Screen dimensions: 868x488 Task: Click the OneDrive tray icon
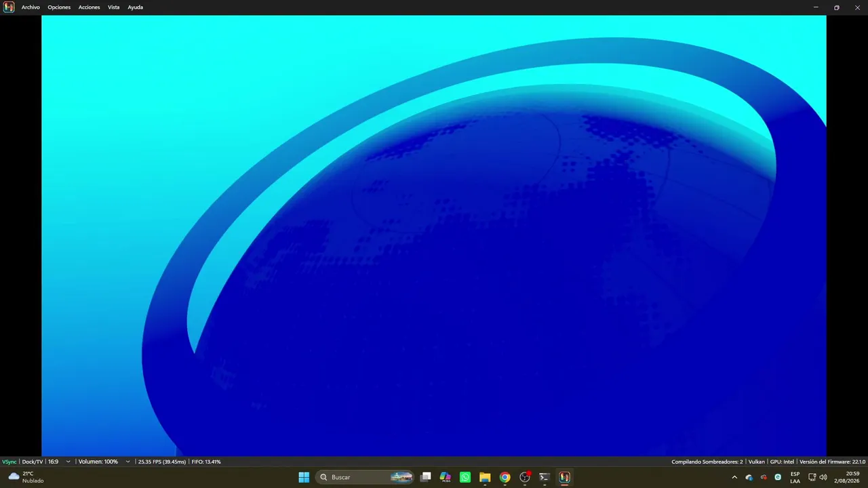click(x=749, y=477)
